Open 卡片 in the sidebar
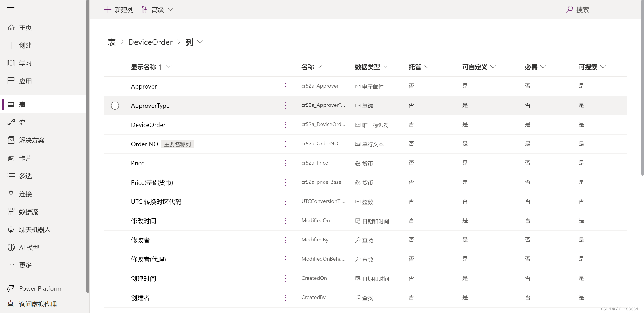 point(25,158)
